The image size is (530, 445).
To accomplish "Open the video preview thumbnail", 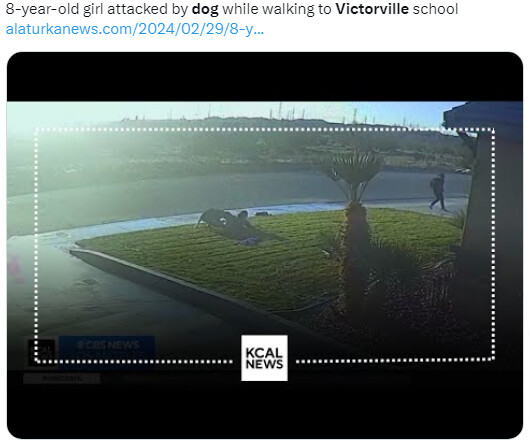I will click(265, 245).
